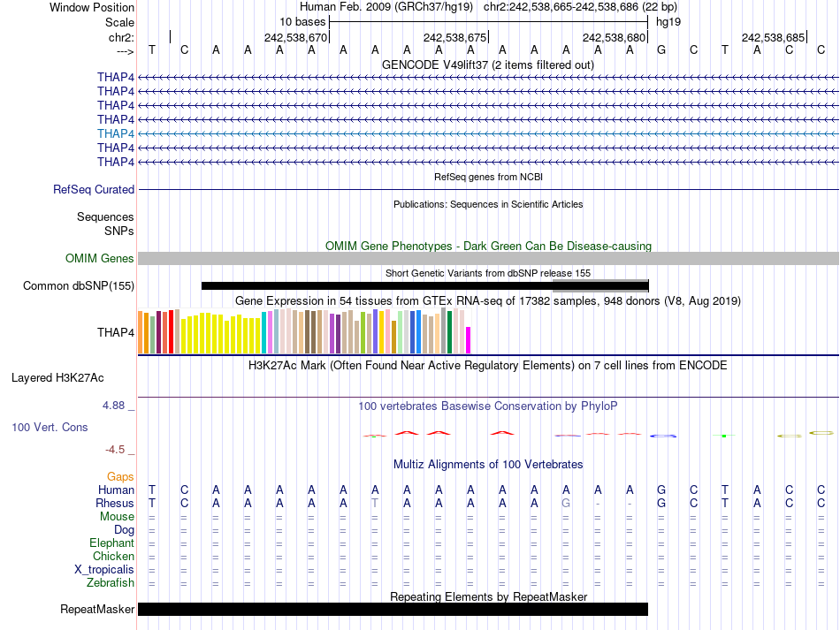Viewport: 840px width, 630px height.
Task: Click the Multiz Alignments of 100 Vertebrates title
Action: tap(487, 464)
